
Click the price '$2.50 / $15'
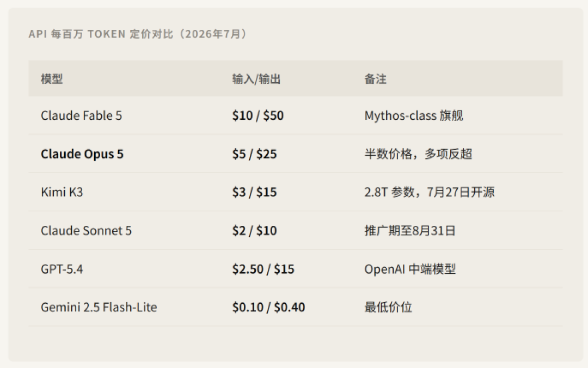(x=264, y=269)
